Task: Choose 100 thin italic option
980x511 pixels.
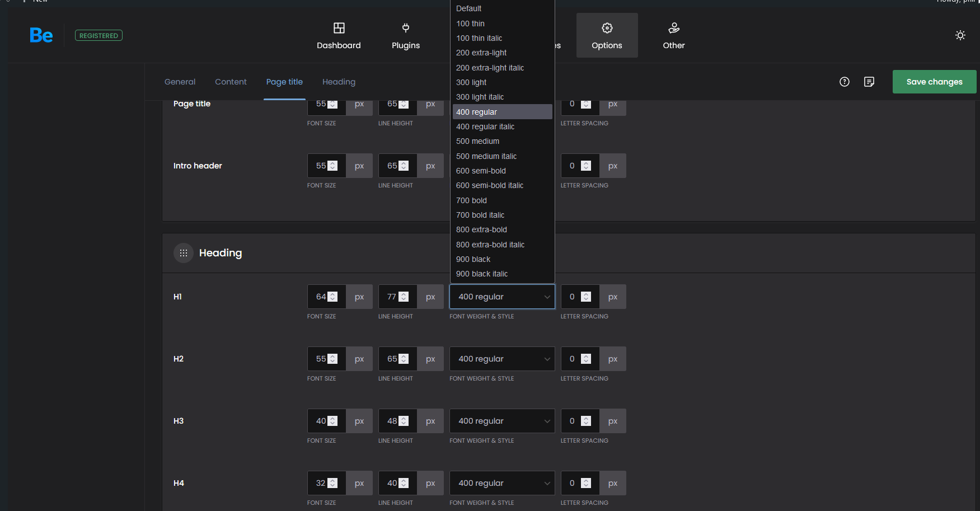Action: [503, 38]
